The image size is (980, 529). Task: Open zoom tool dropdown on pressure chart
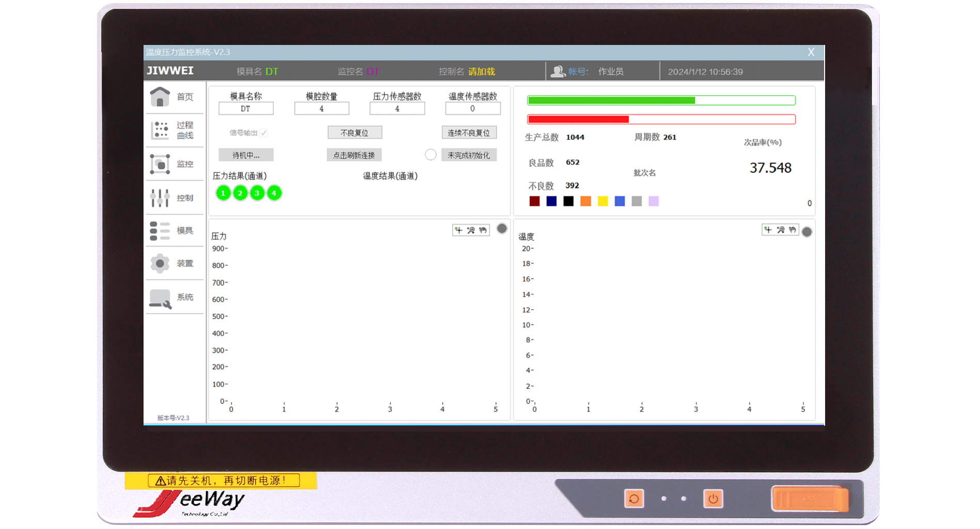[x=471, y=230]
